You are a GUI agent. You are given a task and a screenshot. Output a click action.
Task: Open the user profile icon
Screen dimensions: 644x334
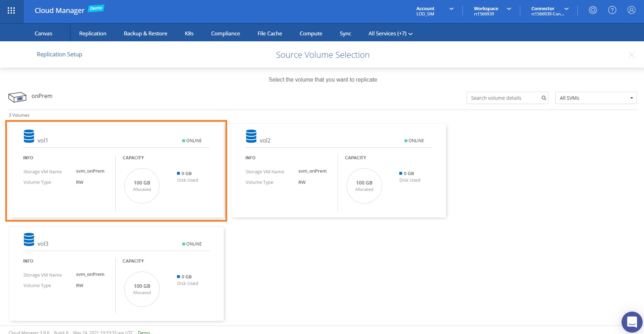tap(631, 10)
